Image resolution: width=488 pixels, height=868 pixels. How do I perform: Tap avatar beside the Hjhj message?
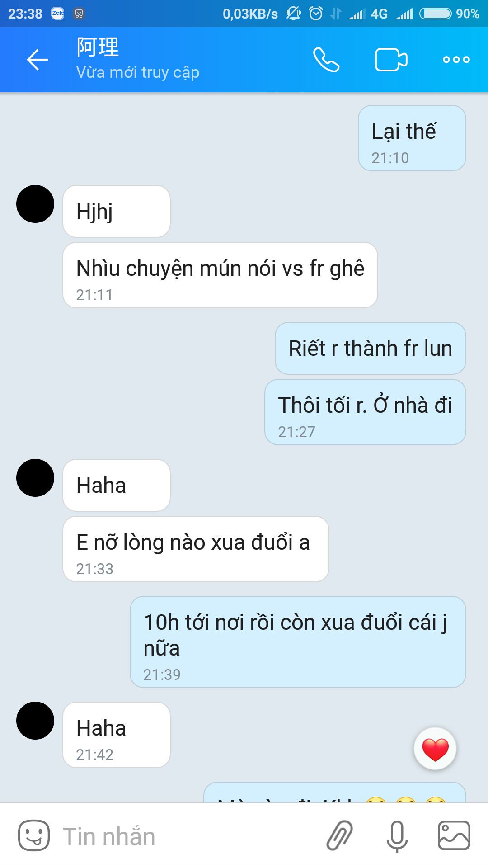[35, 204]
